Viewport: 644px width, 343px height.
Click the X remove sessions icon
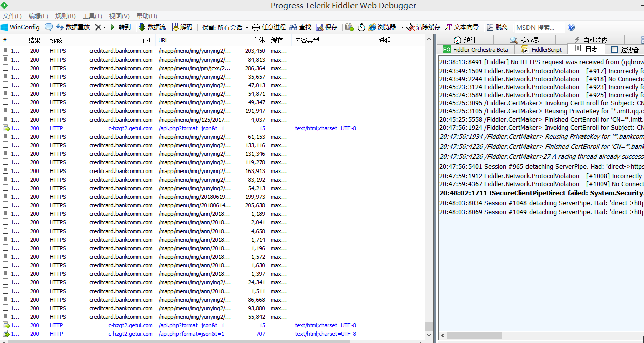pos(98,27)
